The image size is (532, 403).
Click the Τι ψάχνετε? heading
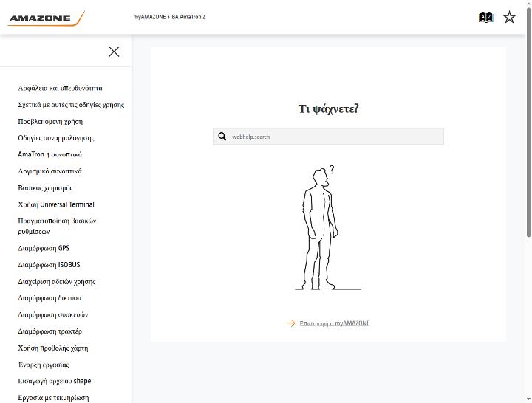pos(328,108)
